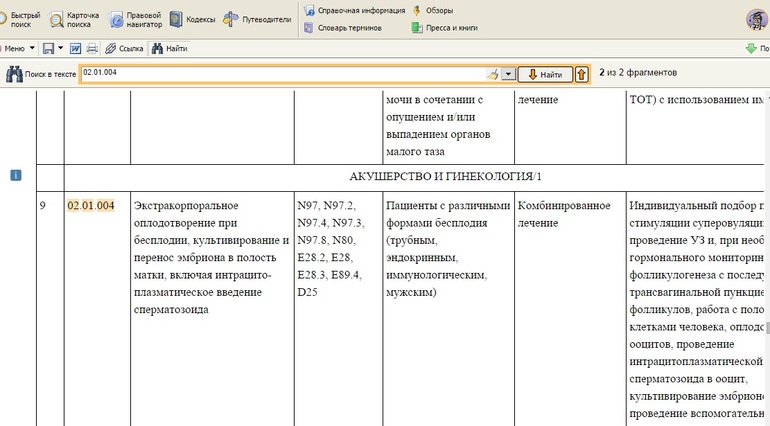Click the blue info icon beside the table

(16, 176)
